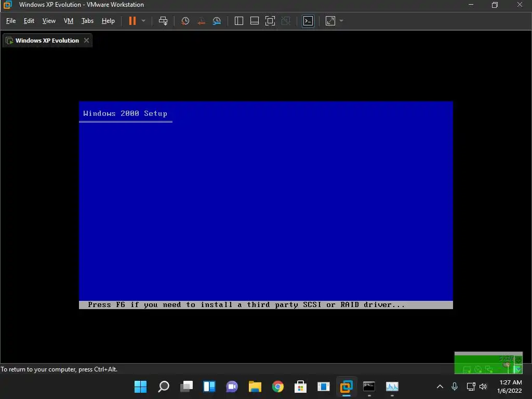Close the Windows XP Evolution tab
The height and width of the screenshot is (399, 532).
click(x=87, y=41)
